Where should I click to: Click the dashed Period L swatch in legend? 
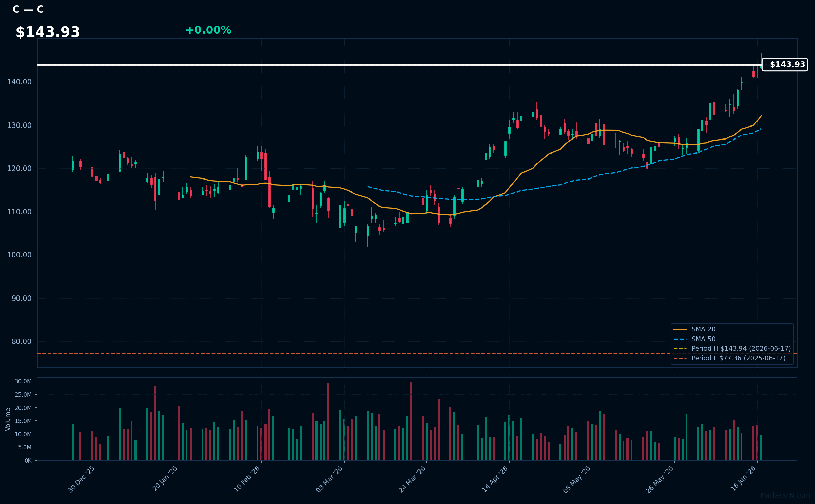point(680,358)
